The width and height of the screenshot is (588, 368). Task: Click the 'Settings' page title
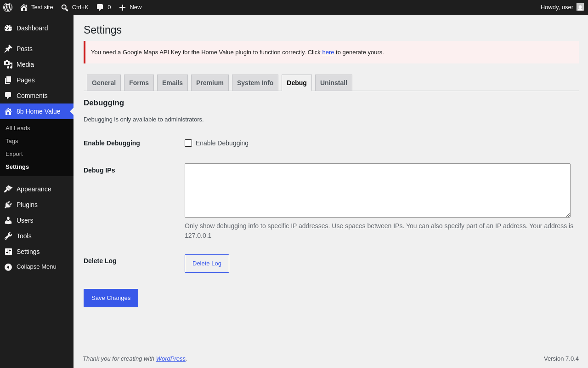102,30
